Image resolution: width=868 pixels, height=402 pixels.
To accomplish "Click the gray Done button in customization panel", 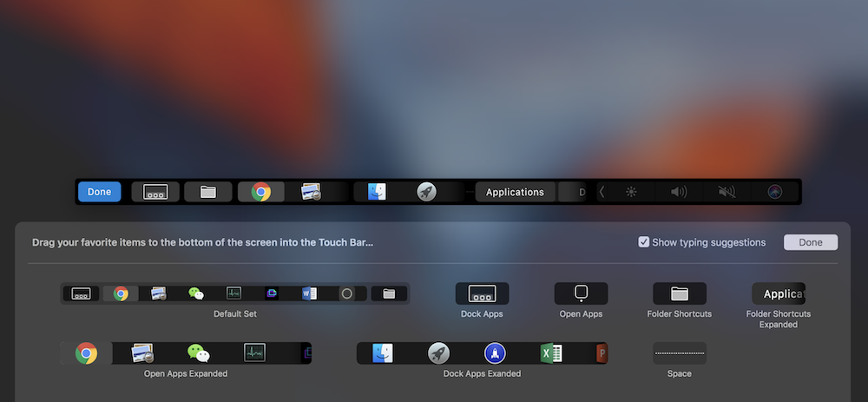I will [810, 242].
